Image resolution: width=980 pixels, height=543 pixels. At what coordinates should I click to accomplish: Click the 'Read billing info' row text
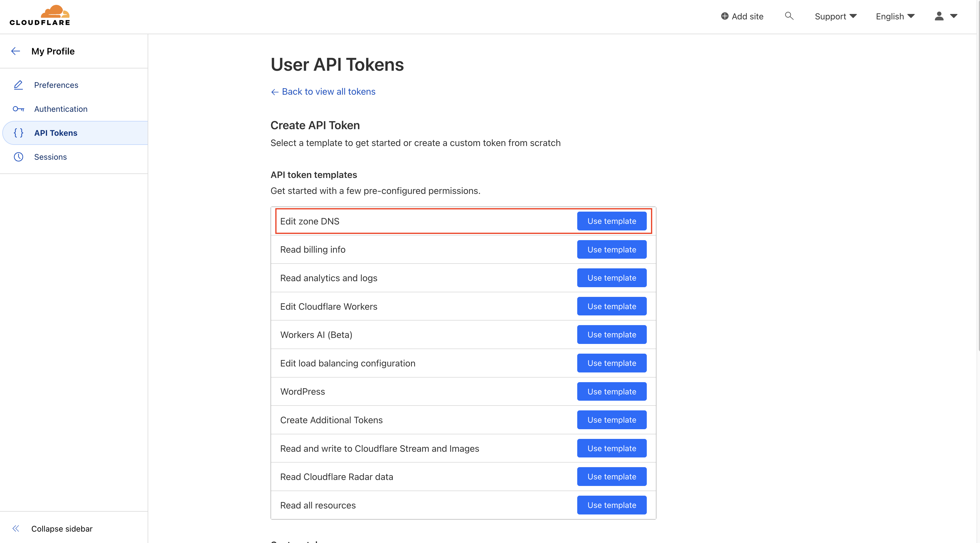[x=313, y=250]
